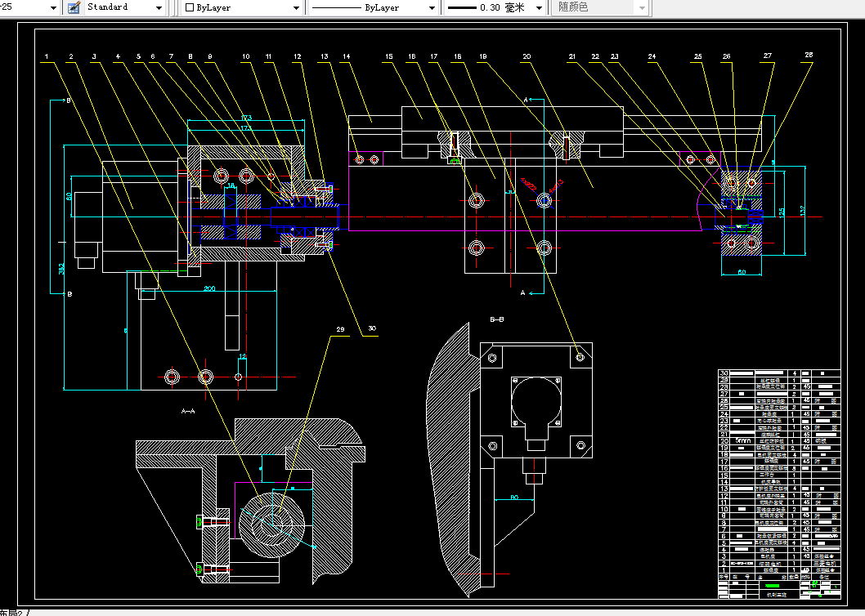The width and height of the screenshot is (865, 616).
Task: Select callout number 29 below main view
Action: (x=340, y=329)
